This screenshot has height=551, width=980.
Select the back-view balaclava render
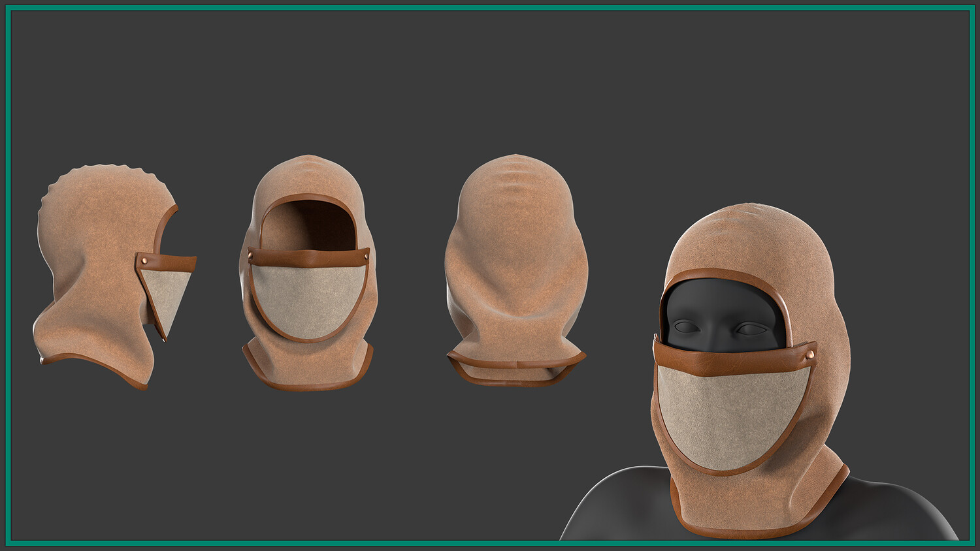pos(516,270)
